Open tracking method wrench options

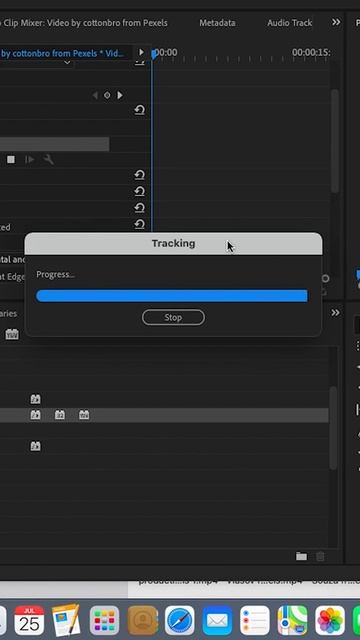(x=49, y=160)
